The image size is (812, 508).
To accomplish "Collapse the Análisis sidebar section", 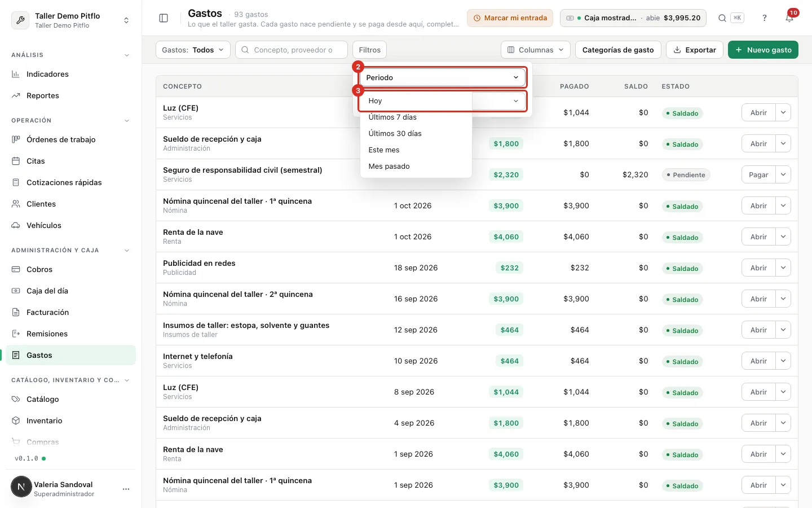I will pyautogui.click(x=127, y=55).
